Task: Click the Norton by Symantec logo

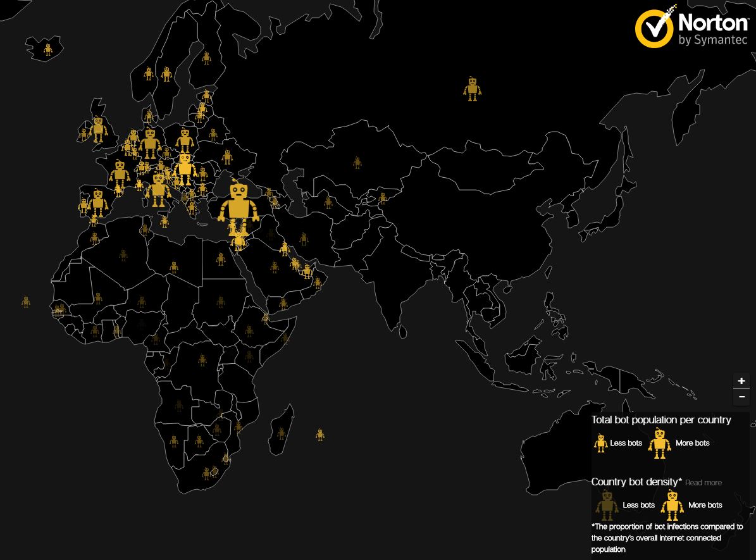Action: click(692, 28)
